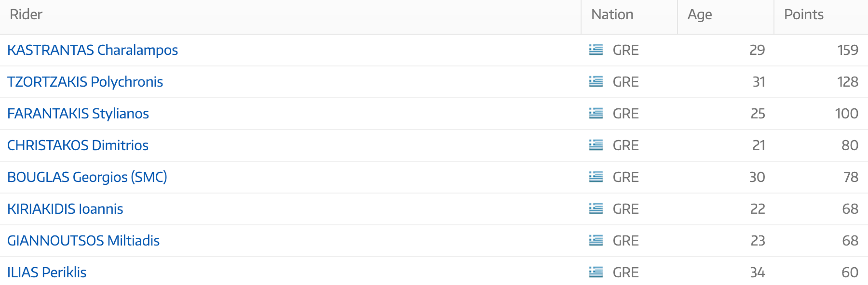
Task: Open KIRIAKIDIS Ioannis rider page
Action: pyautogui.click(x=65, y=209)
